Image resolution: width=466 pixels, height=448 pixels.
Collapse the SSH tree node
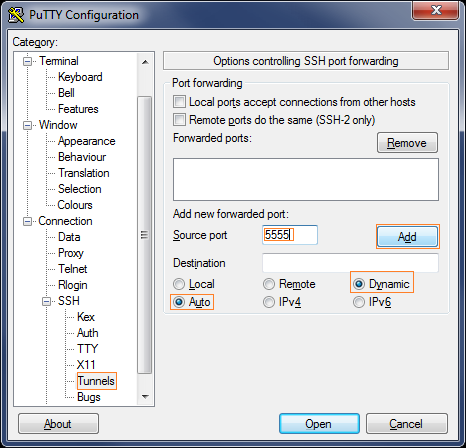[47, 301]
